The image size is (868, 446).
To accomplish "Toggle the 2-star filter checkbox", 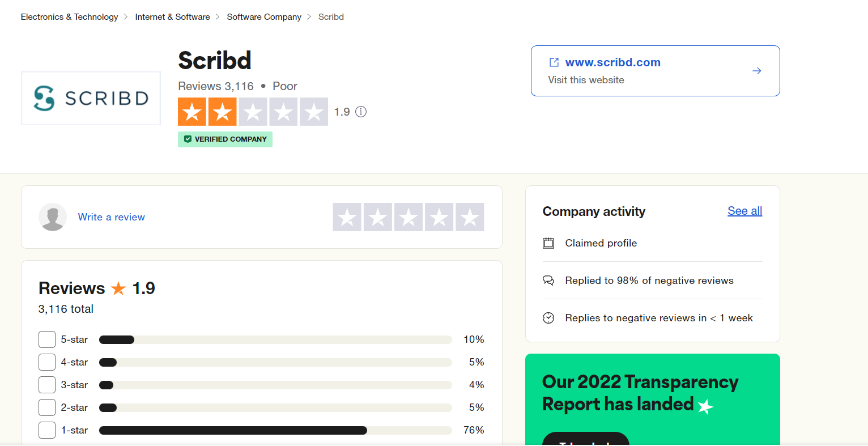I will pyautogui.click(x=47, y=407).
